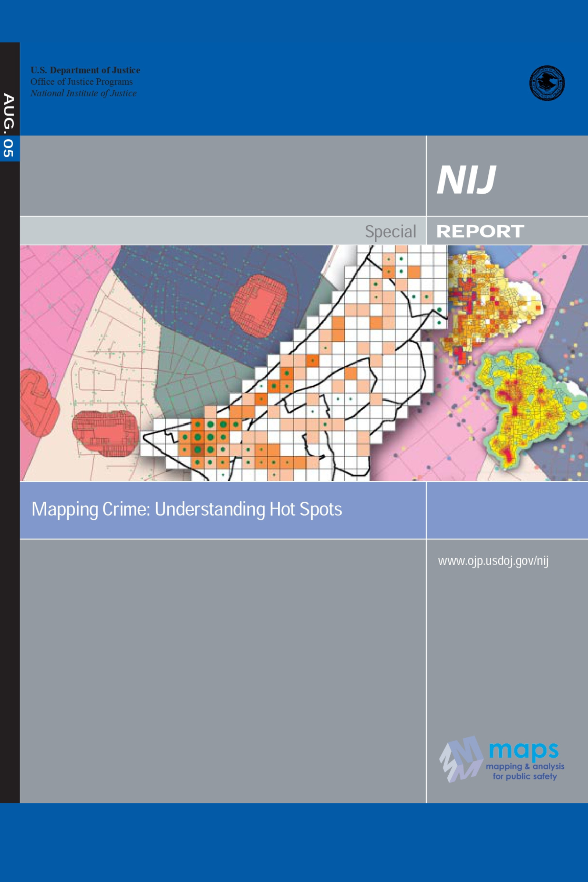588x882 pixels.
Task: Click the white NIJ logo
Action: pyautogui.click(x=466, y=180)
